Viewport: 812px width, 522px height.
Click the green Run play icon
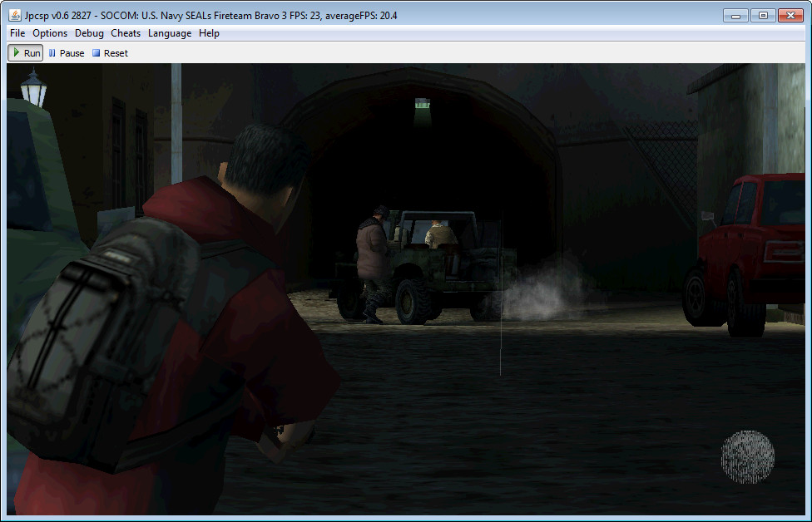pyautogui.click(x=17, y=53)
